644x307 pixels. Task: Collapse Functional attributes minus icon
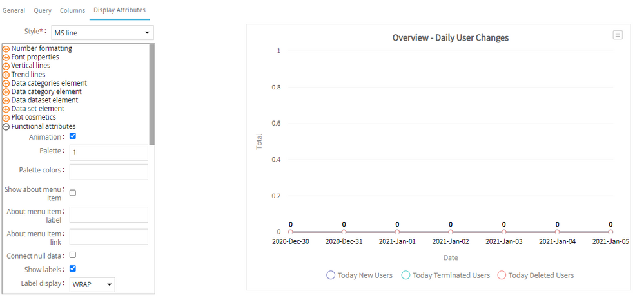[x=6, y=127]
